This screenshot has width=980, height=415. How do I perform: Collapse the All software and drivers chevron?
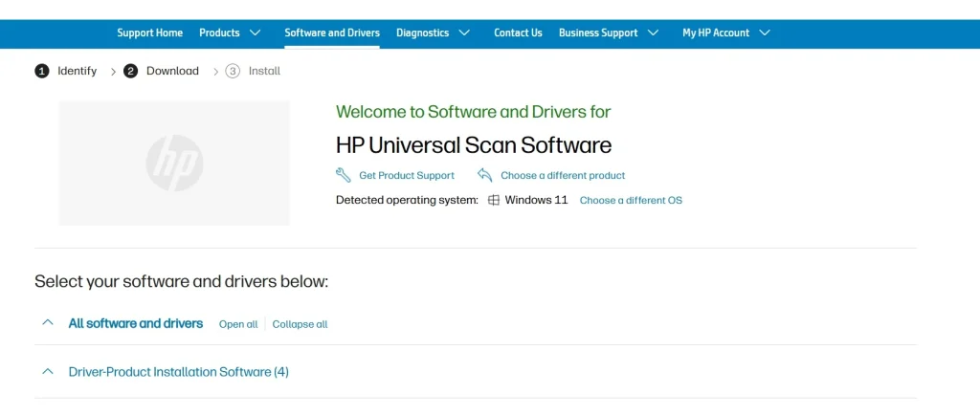(x=48, y=323)
